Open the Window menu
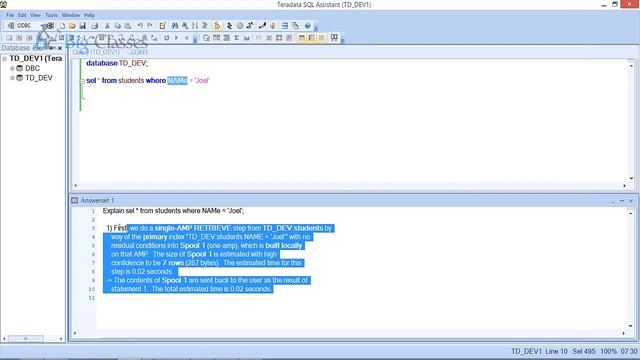 71,15
